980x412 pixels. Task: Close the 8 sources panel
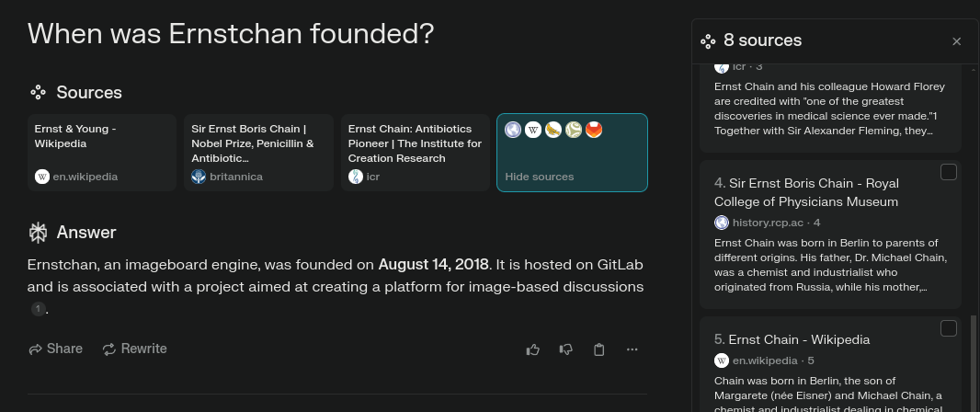point(956,41)
